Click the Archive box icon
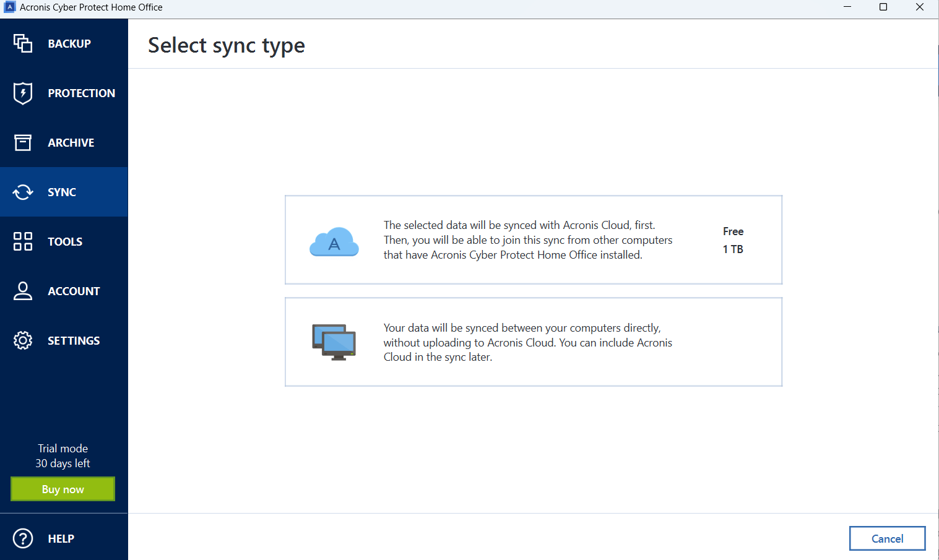This screenshot has height=560, width=939. point(23,142)
